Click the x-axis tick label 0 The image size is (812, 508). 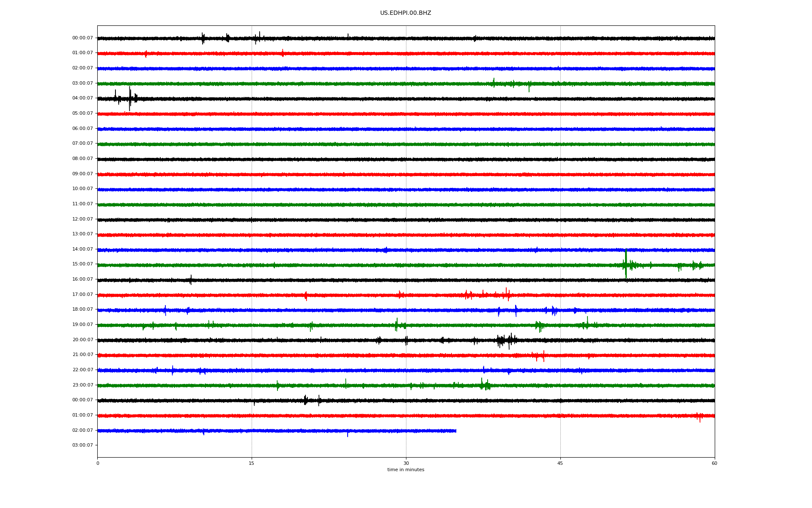[98, 464]
